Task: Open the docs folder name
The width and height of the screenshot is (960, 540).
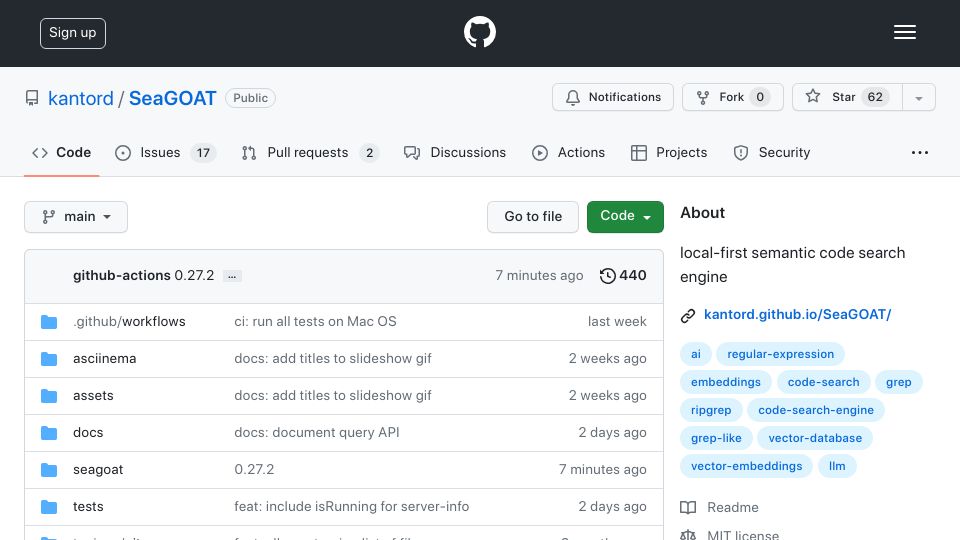Action: pos(88,433)
